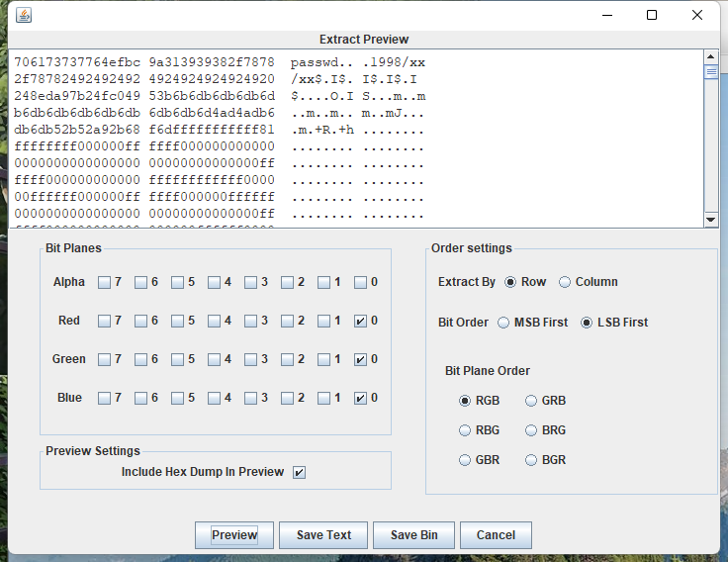
Task: Click the hex text 706173737764efbc
Action: coord(77,62)
